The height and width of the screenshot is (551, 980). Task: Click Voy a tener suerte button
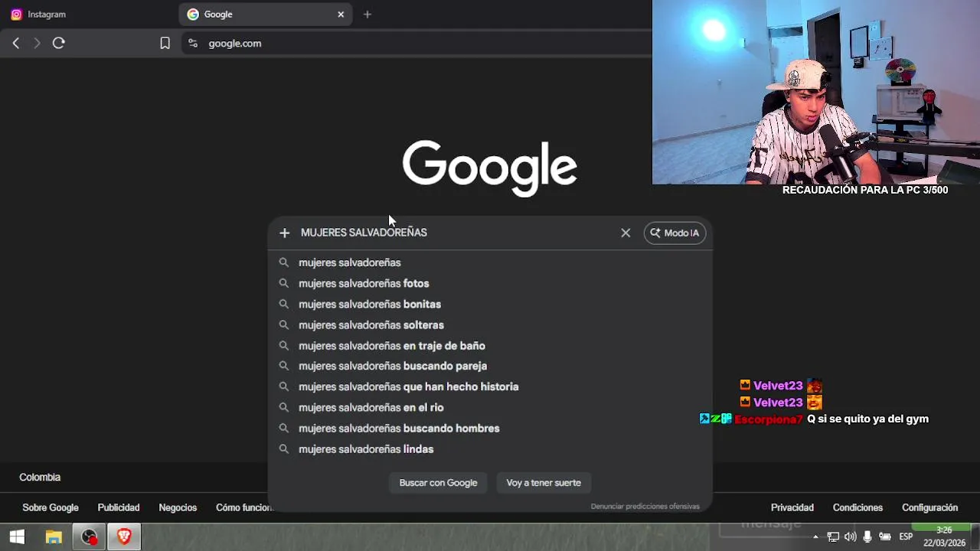[x=544, y=483]
